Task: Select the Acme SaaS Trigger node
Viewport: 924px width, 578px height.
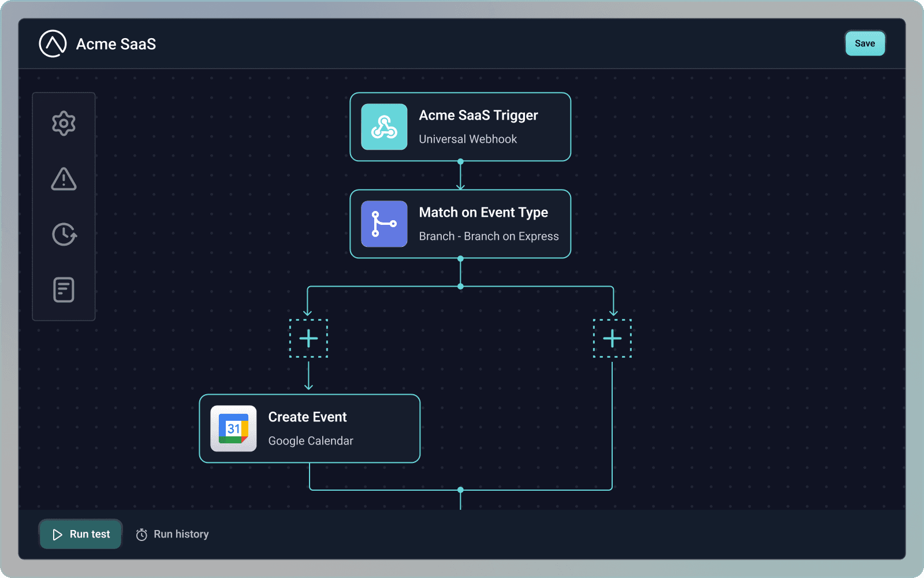Action: (x=460, y=127)
